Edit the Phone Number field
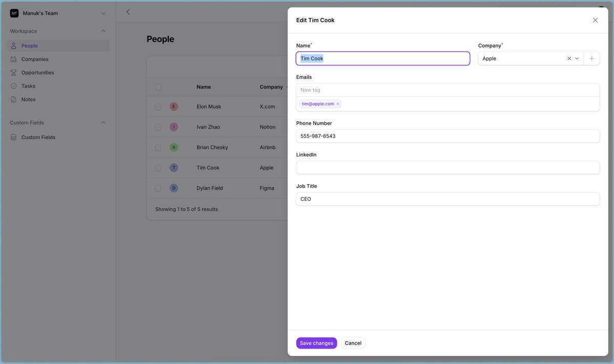This screenshot has width=614, height=364. point(448,136)
